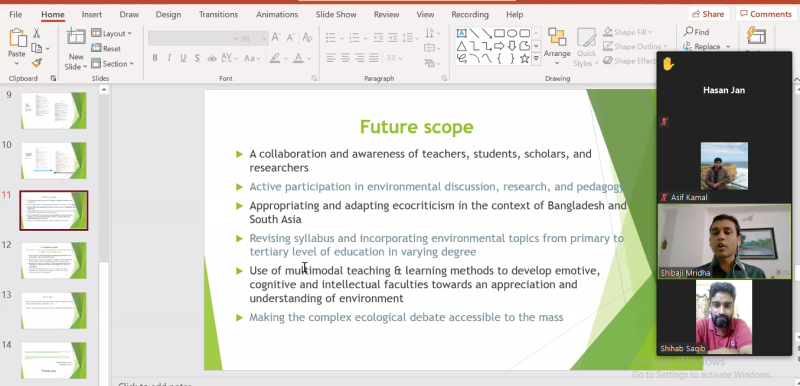Toggle Italic formatting
This screenshot has height=386, width=800.
pyautogui.click(x=169, y=58)
